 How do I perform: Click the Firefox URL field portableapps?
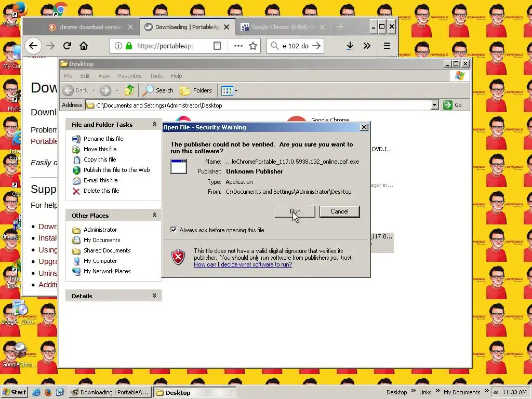[x=166, y=46]
